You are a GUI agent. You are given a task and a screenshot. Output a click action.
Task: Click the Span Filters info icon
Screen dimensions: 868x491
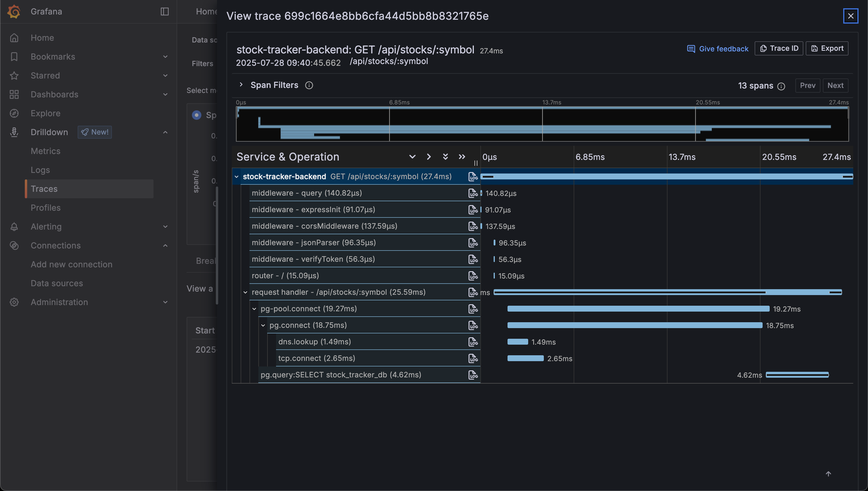(309, 85)
